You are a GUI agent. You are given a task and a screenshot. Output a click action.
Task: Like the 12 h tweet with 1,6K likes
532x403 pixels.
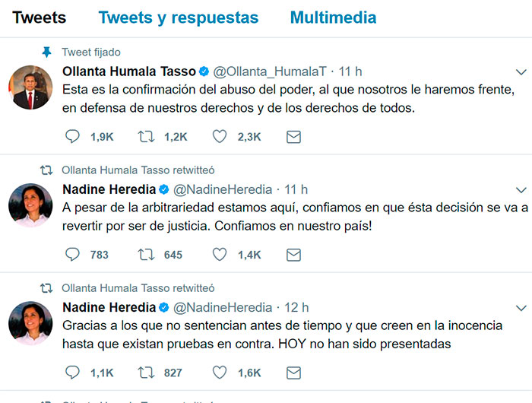220,373
